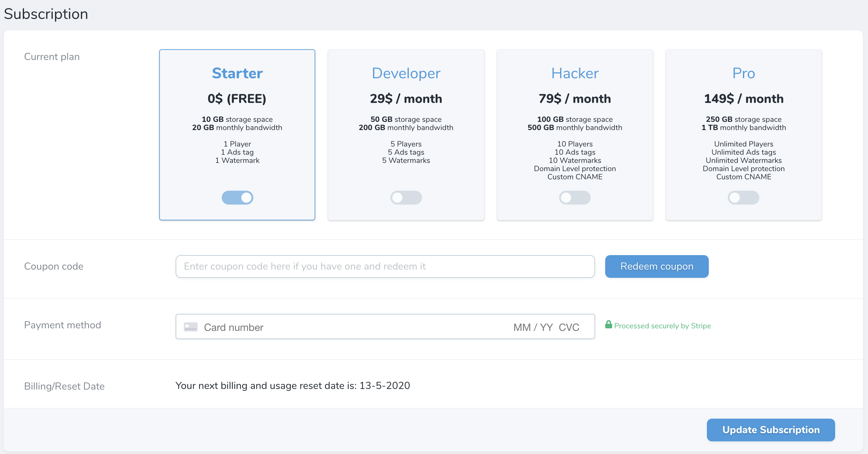
Task: Enable the Developer plan toggle
Action: (406, 198)
